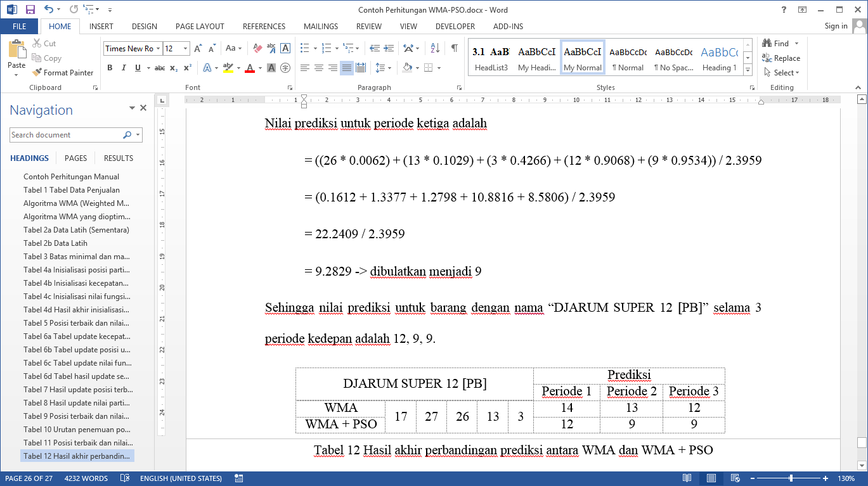Image resolution: width=868 pixels, height=486 pixels.
Task: Switch to PAGES tab in Navigation pane
Action: pyautogui.click(x=75, y=158)
